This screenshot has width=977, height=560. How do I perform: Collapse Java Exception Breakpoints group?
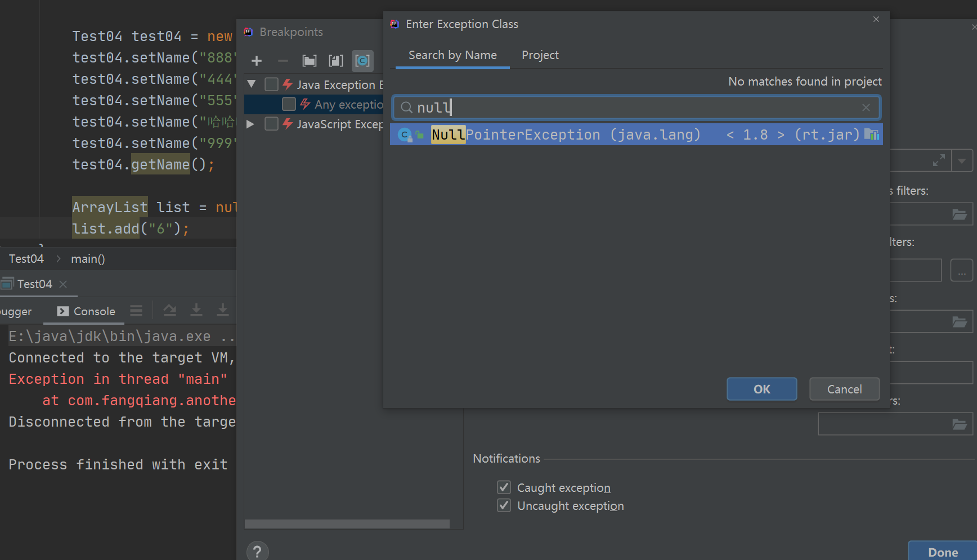(x=252, y=84)
